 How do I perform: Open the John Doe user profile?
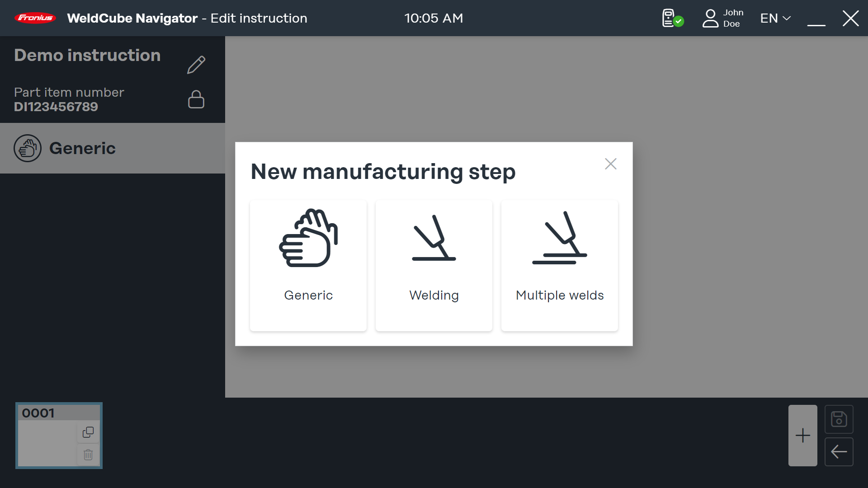[x=722, y=18]
